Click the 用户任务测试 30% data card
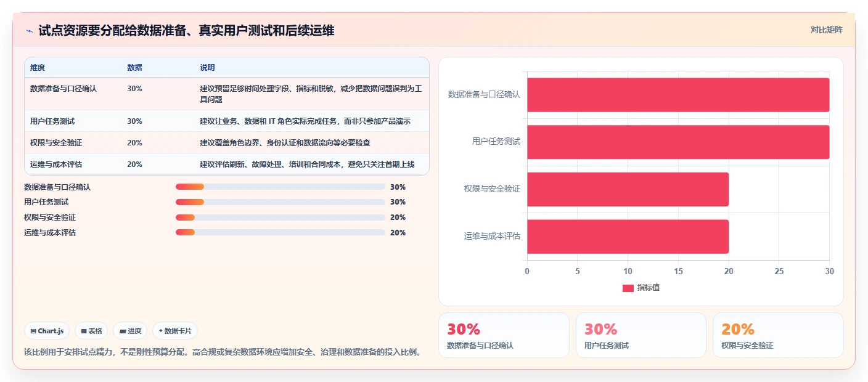The width and height of the screenshot is (868, 382). tap(641, 335)
